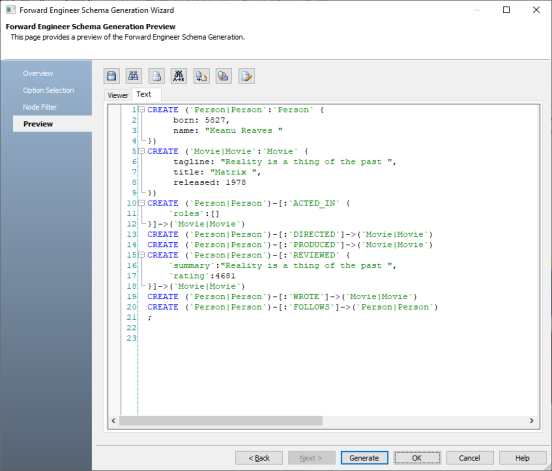
Task: Collapse the Person CREATE block on line 1
Action: (142, 110)
